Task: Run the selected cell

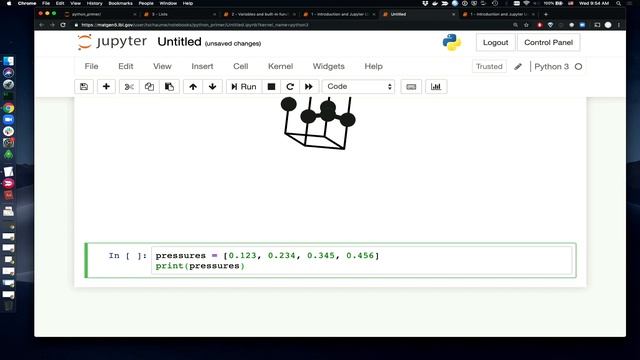Action: click(244, 87)
